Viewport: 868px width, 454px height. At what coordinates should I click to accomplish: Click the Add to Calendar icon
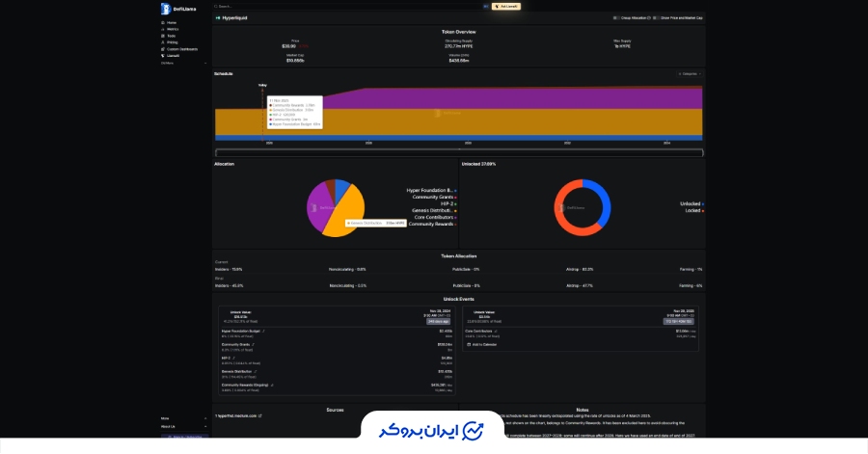[469, 344]
